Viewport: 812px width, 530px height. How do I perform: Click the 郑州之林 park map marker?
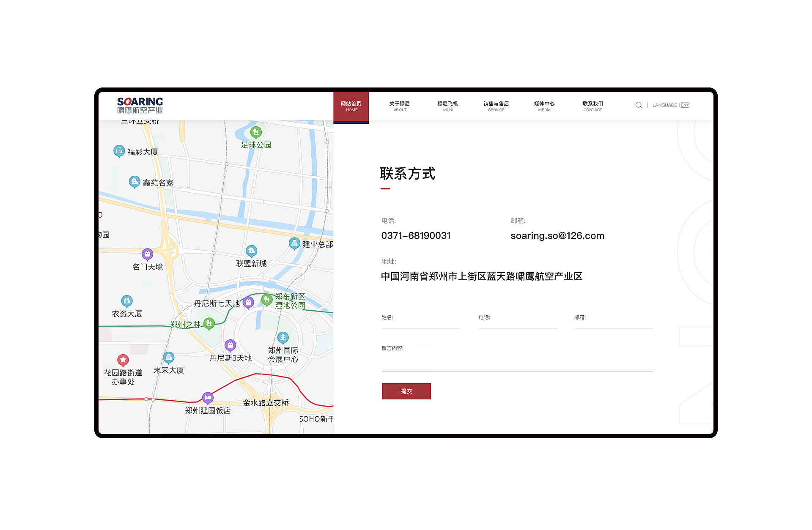point(209,324)
